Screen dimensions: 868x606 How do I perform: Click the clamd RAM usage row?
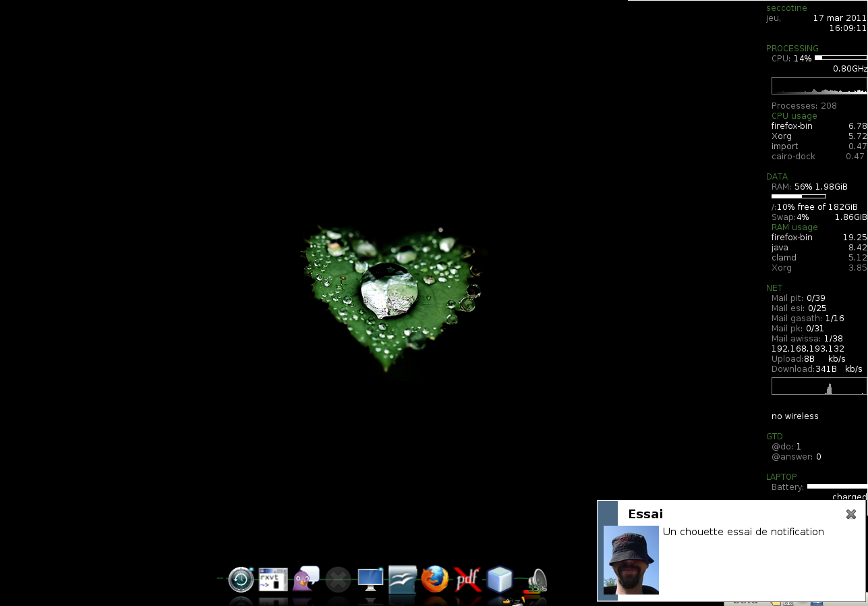coord(819,258)
